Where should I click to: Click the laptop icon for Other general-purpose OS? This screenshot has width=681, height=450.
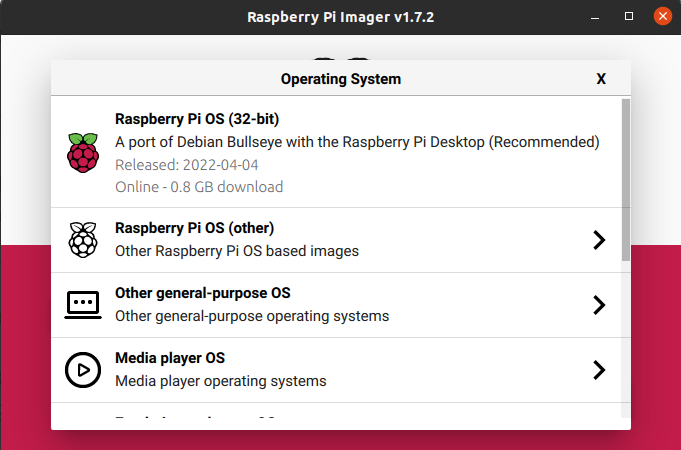pos(83,305)
